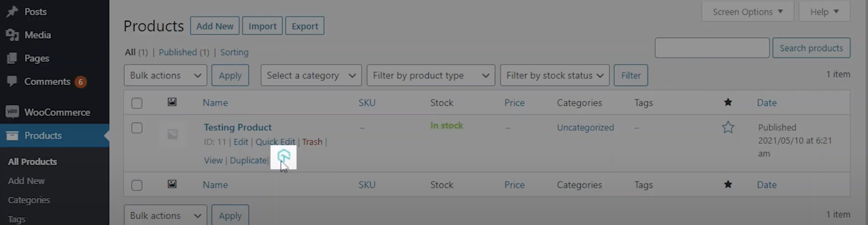Toggle the select-all checkbox in table footer
This screenshot has height=225, width=868.
pyautogui.click(x=137, y=185)
